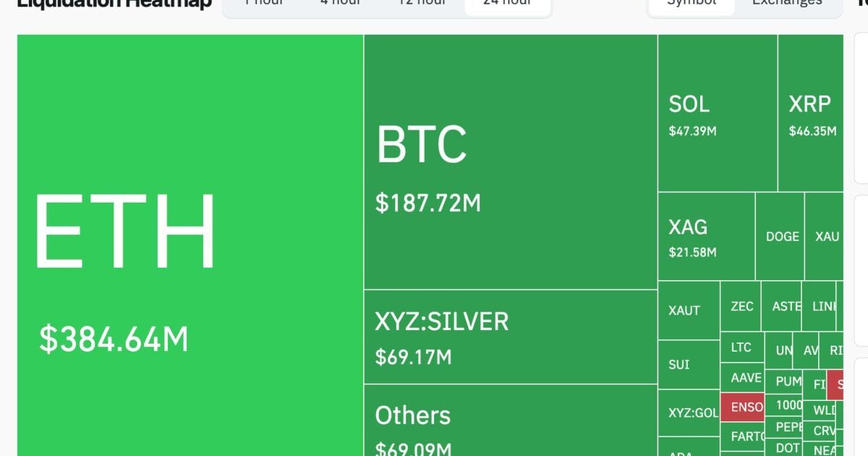Viewport: 868px width, 456px height.
Task: Click the XAU heatmap tile
Action: pyautogui.click(x=825, y=237)
